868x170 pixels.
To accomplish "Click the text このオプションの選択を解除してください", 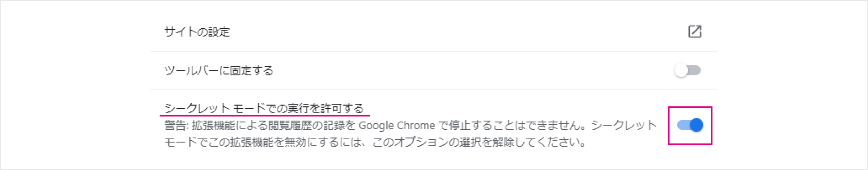I will tap(479, 142).
